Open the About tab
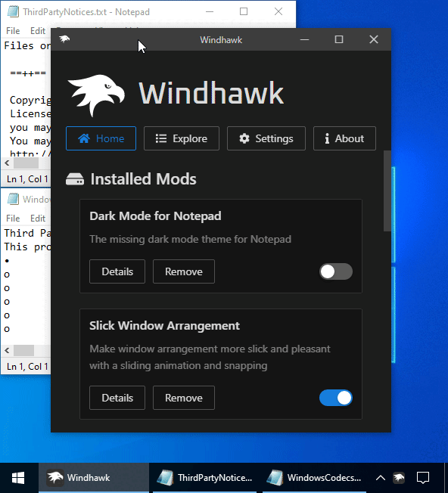 point(344,138)
